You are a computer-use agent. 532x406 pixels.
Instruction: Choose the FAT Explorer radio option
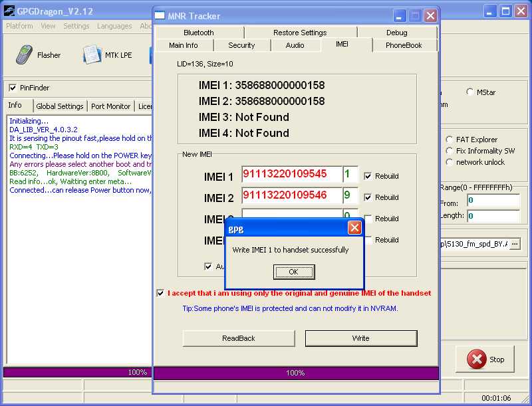[x=450, y=140]
